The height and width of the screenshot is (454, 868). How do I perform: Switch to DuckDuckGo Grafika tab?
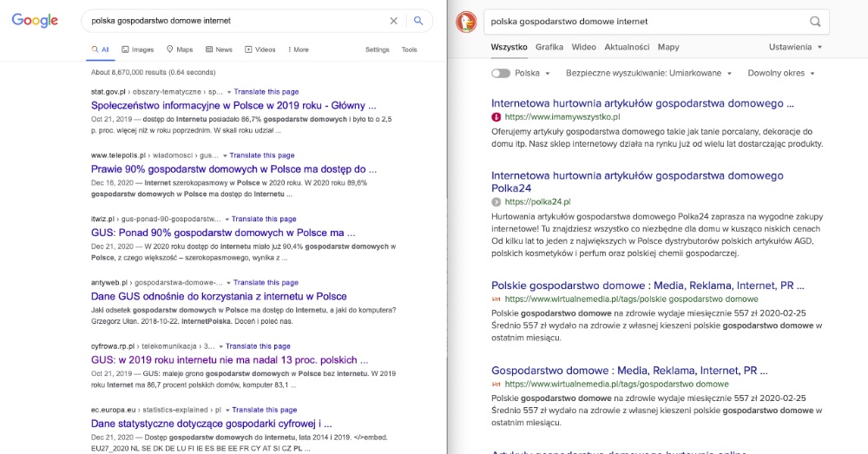click(549, 47)
